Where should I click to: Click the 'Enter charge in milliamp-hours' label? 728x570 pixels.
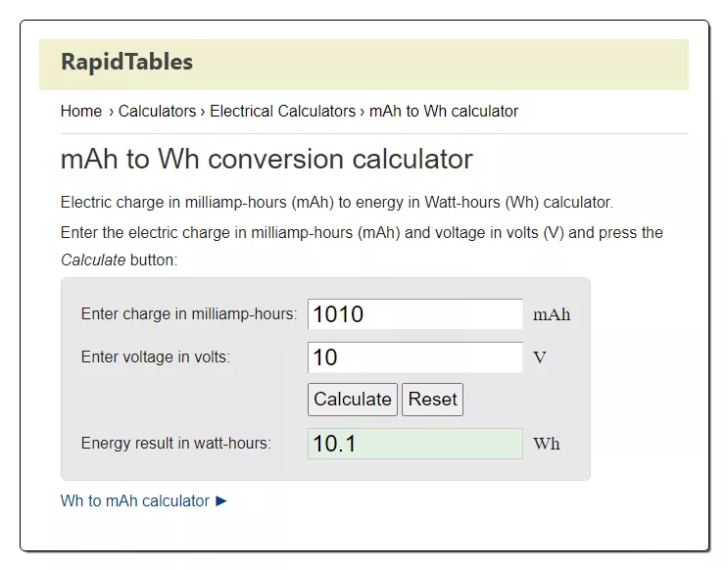click(x=189, y=313)
